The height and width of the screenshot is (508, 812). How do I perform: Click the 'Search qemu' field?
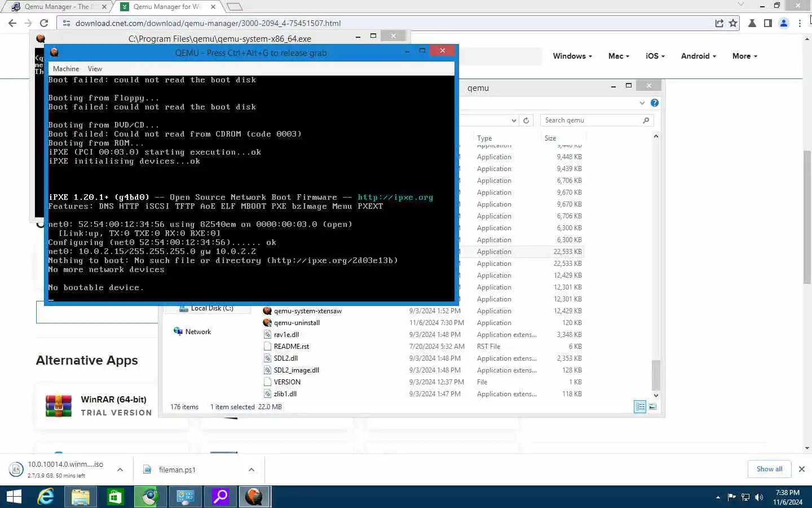point(591,120)
